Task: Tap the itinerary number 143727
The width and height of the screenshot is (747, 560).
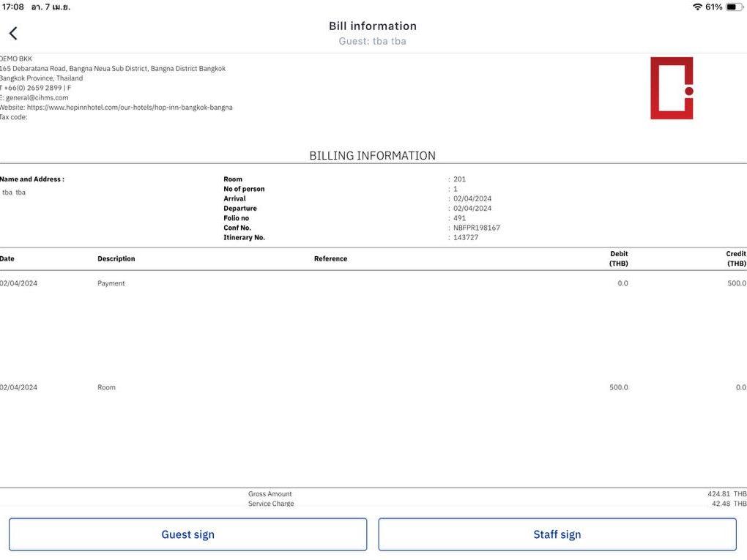Action: click(x=466, y=238)
